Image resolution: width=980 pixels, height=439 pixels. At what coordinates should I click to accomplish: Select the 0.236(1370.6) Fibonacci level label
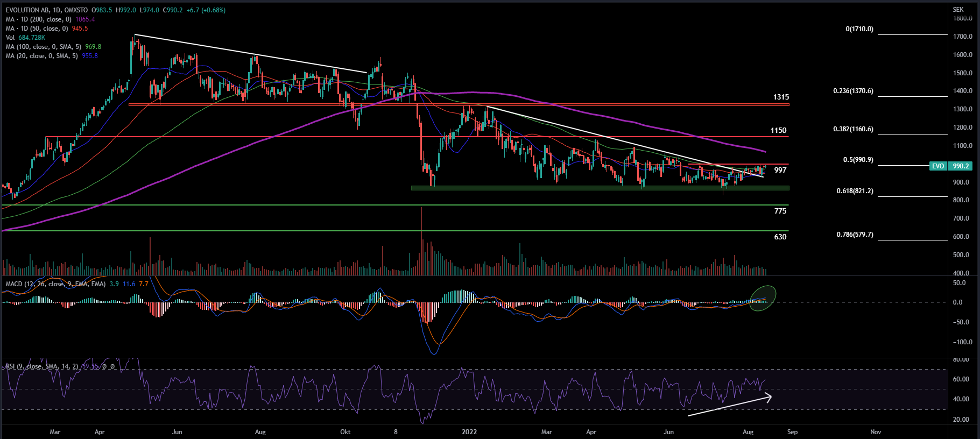853,91
